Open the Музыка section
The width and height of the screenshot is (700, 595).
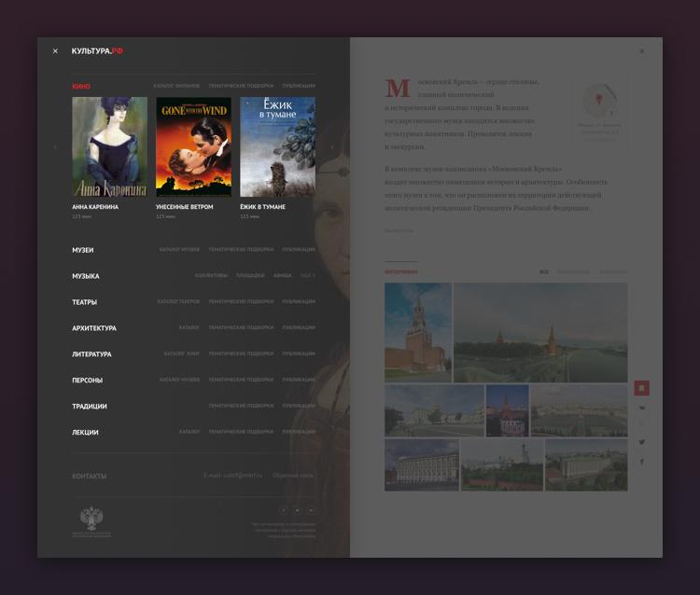tap(86, 276)
